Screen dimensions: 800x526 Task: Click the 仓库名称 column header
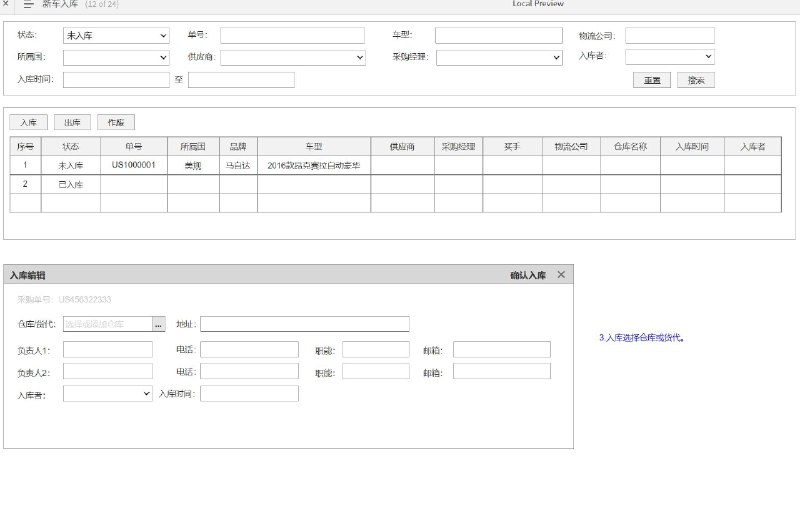(x=630, y=146)
